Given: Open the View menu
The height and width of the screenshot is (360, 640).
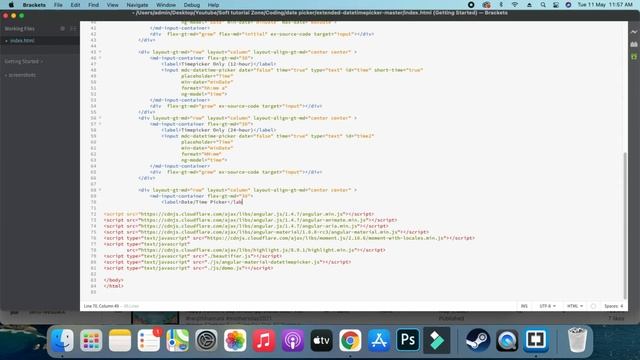Looking at the screenshot, I should 112,5.
